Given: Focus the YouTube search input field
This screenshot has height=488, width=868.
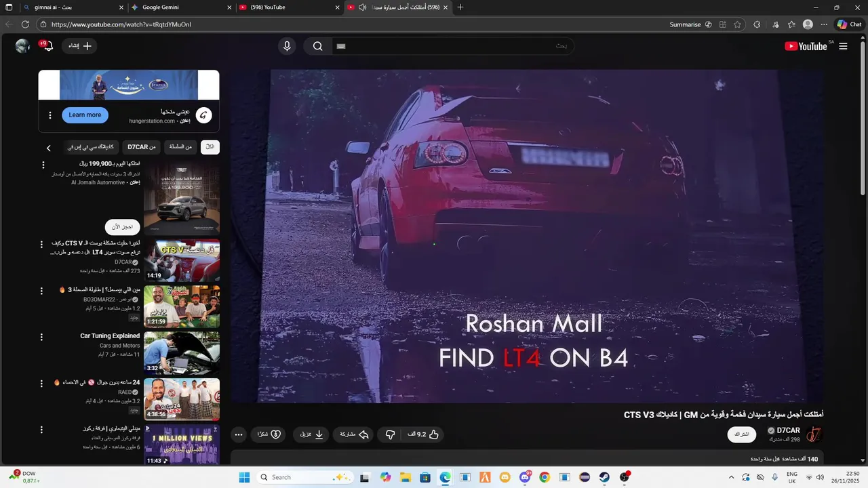Looking at the screenshot, I should tap(452, 46).
